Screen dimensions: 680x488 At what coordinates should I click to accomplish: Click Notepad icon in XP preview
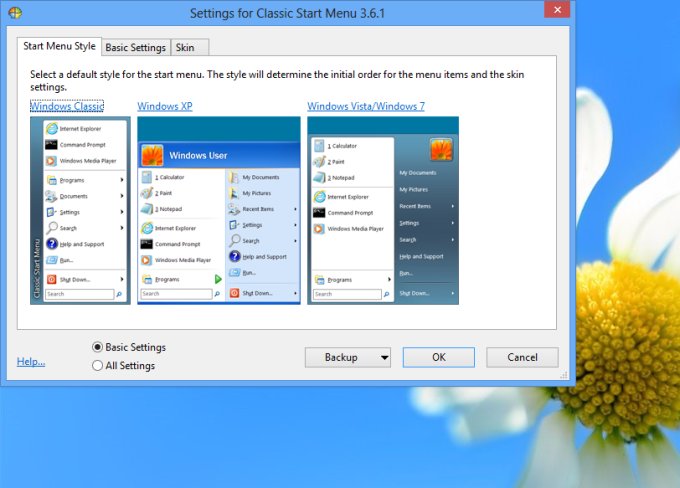click(147, 209)
